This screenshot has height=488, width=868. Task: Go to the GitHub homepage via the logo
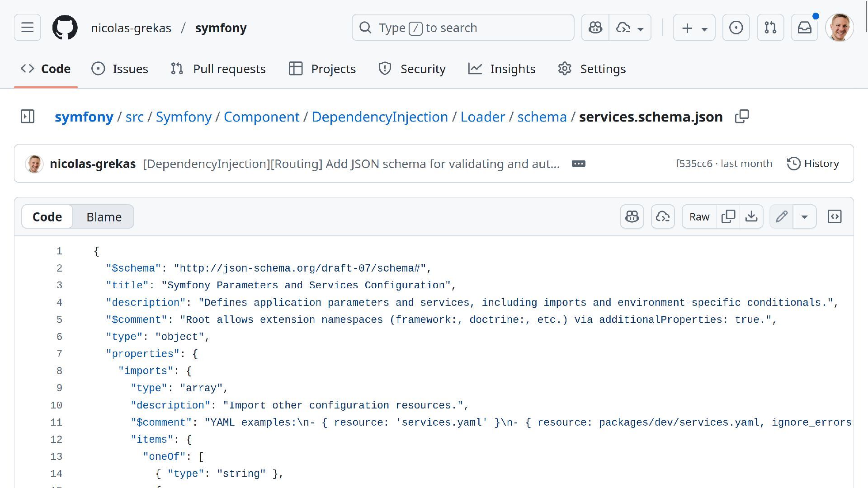coord(65,28)
